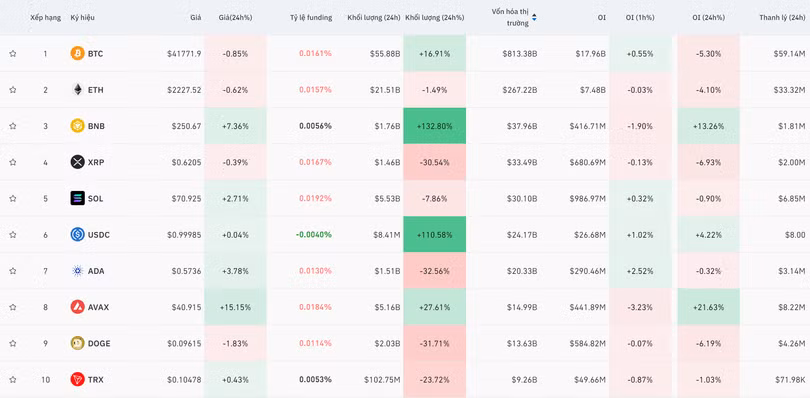810x398 pixels.
Task: Click ETH market cap $267.22B
Action: click(520, 90)
